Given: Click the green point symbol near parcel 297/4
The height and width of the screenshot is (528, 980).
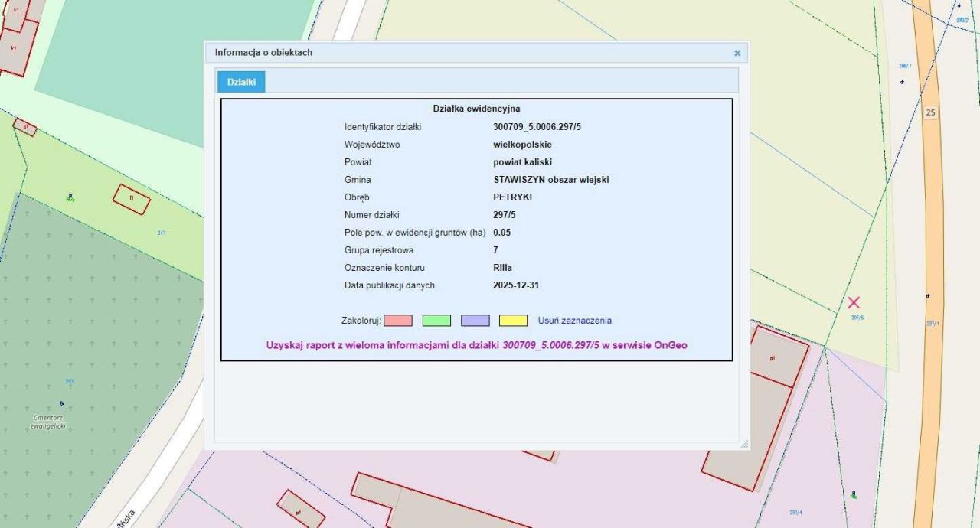Looking at the screenshot, I should [854, 495].
